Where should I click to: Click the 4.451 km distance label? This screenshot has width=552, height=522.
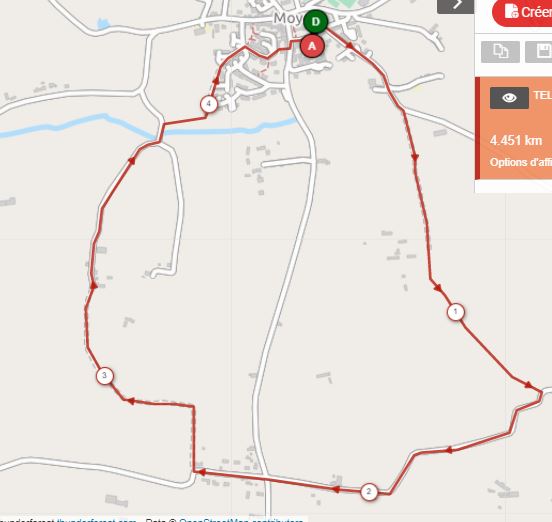coord(516,140)
